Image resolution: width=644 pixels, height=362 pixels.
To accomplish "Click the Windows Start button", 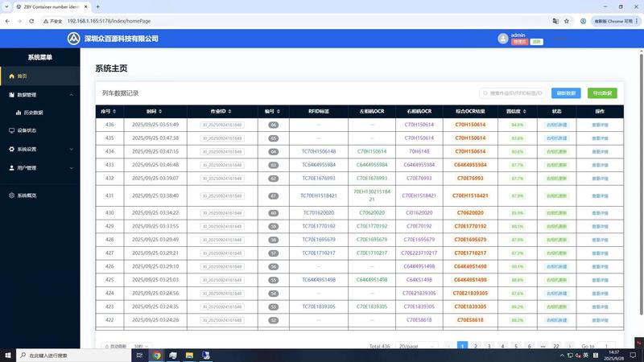I will click(8, 355).
